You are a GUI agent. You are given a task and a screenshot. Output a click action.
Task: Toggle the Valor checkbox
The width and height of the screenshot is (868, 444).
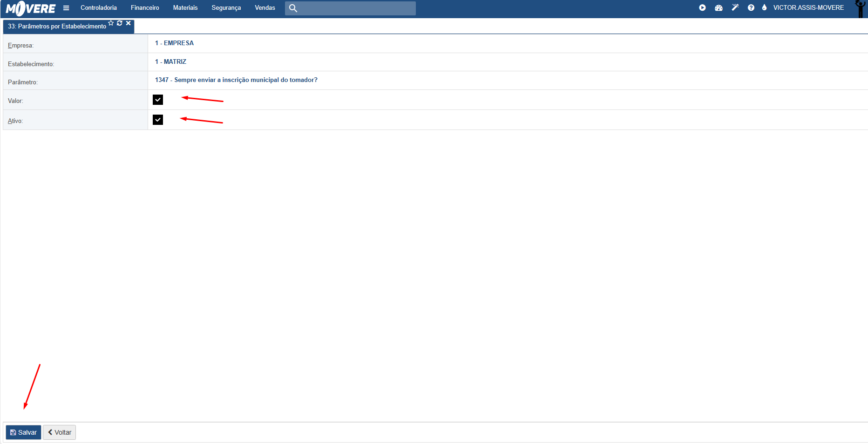point(158,100)
